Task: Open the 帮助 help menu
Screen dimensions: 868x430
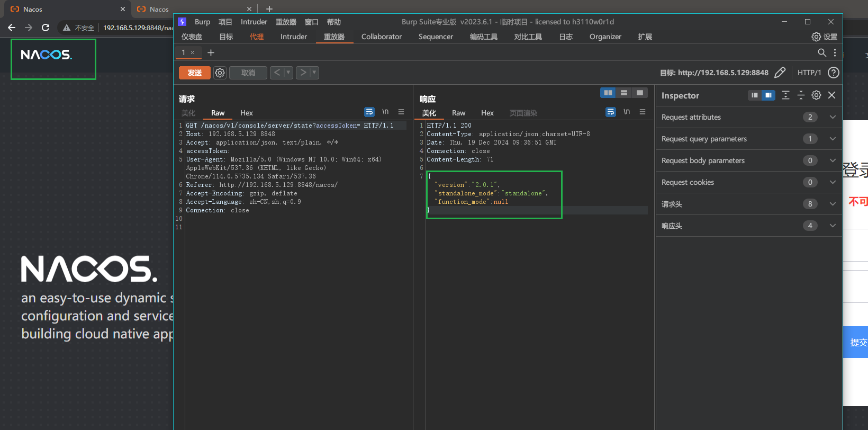Action: pos(334,22)
